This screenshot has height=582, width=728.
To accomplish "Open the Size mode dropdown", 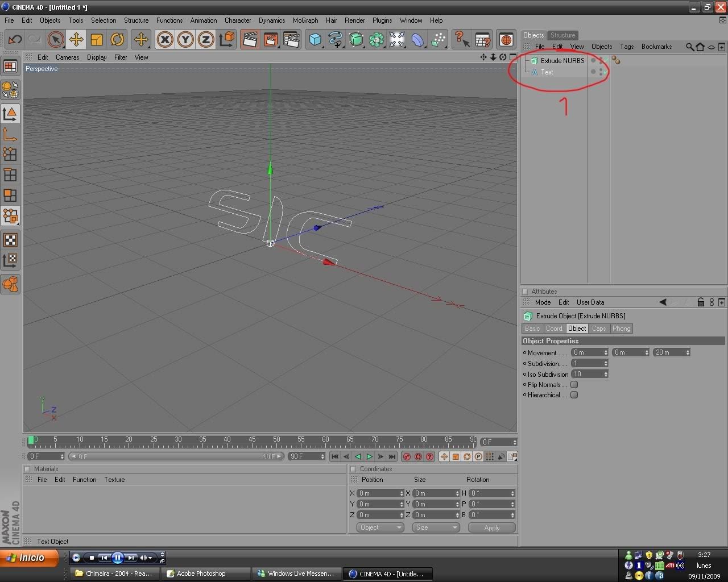I will click(436, 527).
